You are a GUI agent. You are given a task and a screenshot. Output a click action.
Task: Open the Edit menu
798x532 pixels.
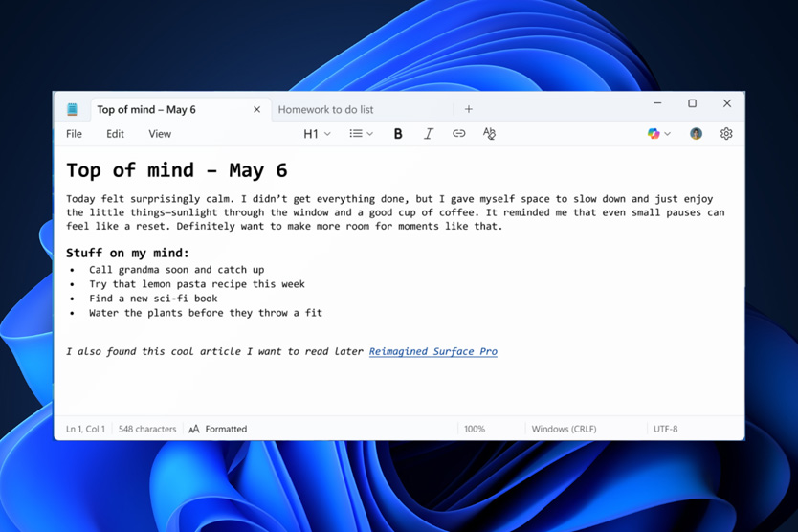pyautogui.click(x=115, y=134)
